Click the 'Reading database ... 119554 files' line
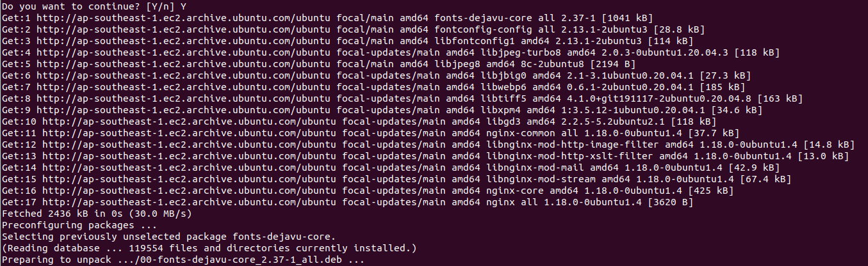The width and height of the screenshot is (868, 266). [209, 249]
